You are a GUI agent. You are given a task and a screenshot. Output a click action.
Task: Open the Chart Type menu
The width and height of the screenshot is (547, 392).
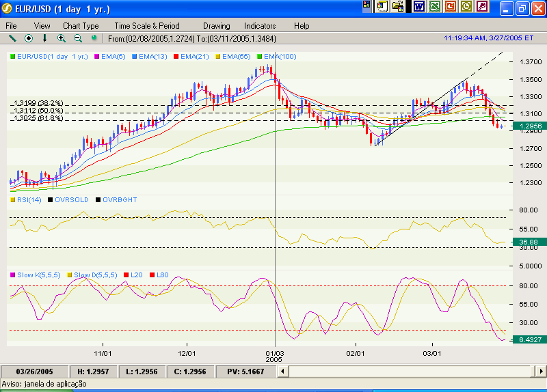click(x=81, y=26)
